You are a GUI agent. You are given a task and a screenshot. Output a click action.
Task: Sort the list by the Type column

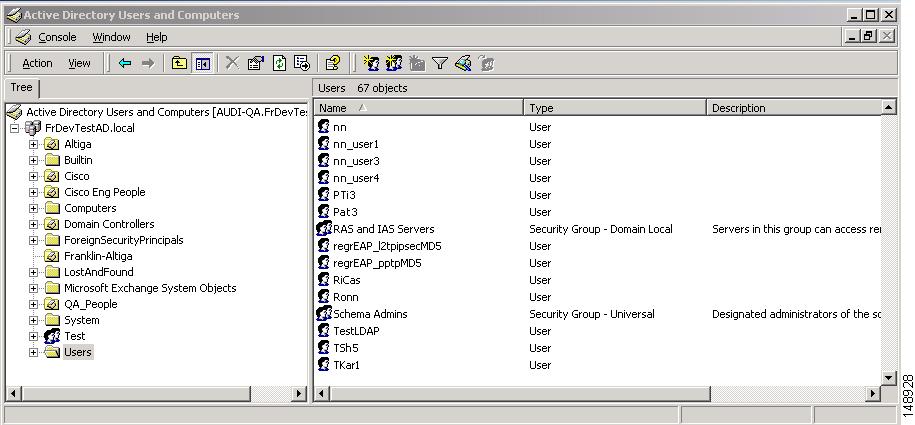(615, 107)
